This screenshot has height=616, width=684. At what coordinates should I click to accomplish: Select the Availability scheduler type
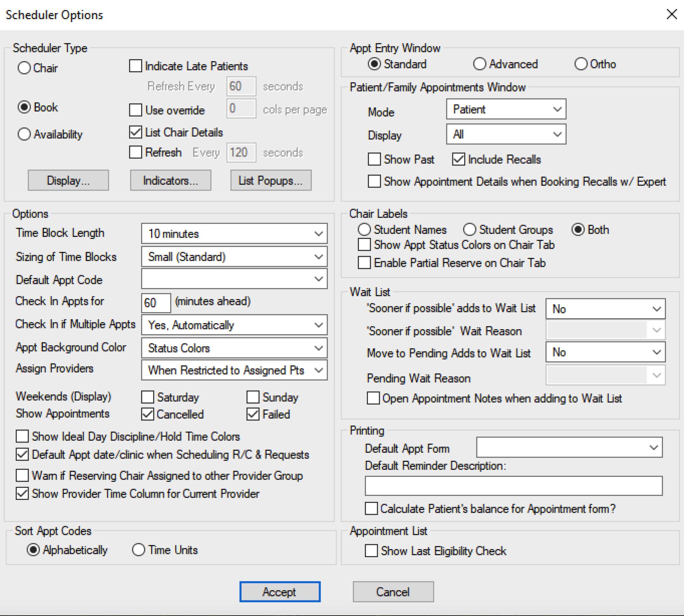[24, 134]
